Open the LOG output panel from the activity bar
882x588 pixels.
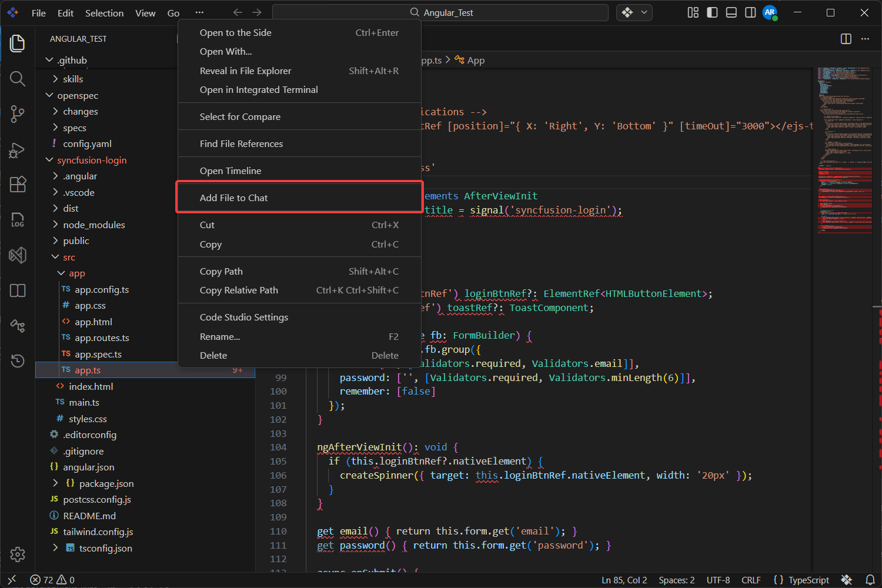tap(18, 220)
